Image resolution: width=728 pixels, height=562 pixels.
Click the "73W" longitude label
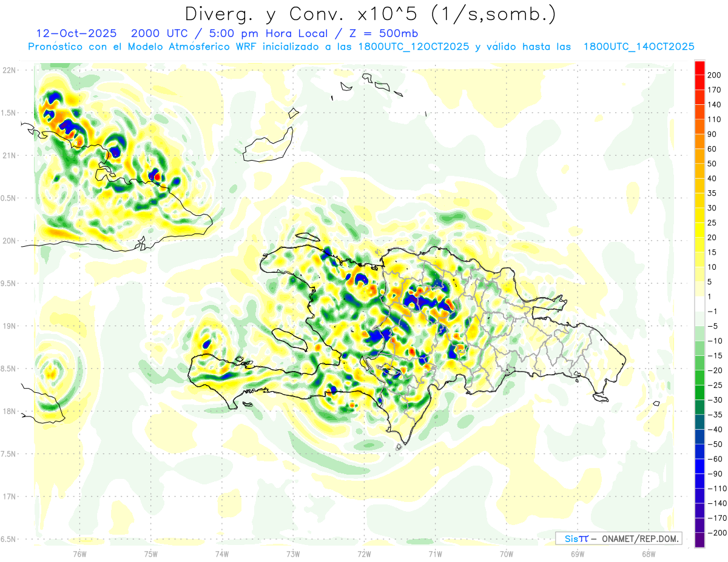293,554
